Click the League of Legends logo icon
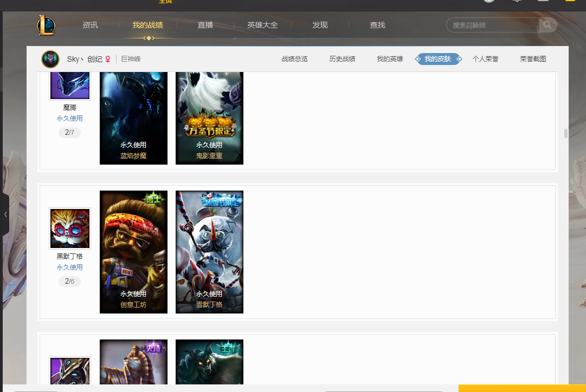 (x=46, y=25)
